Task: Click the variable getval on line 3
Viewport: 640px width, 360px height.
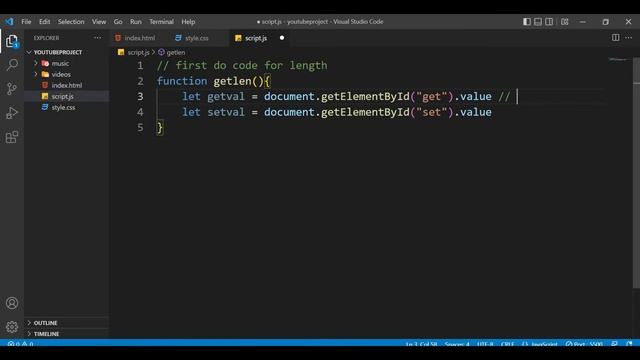Action: 226,96
